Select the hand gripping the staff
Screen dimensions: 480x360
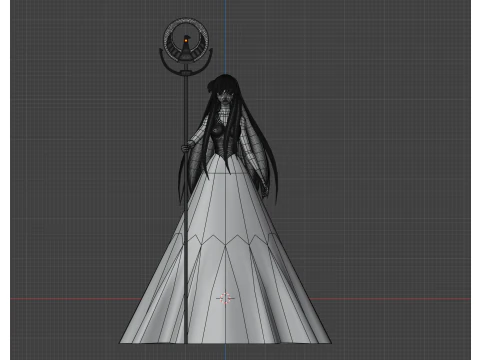[186, 147]
